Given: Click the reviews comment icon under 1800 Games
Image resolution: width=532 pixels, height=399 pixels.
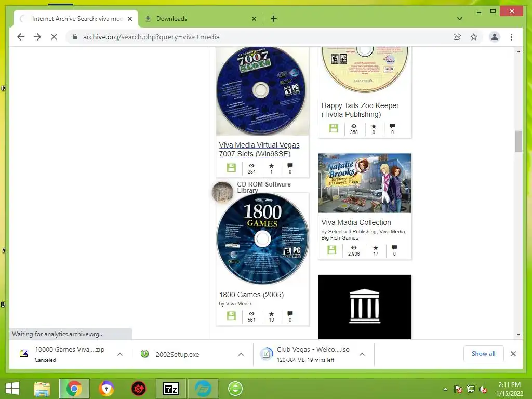Looking at the screenshot, I should tap(290, 313).
